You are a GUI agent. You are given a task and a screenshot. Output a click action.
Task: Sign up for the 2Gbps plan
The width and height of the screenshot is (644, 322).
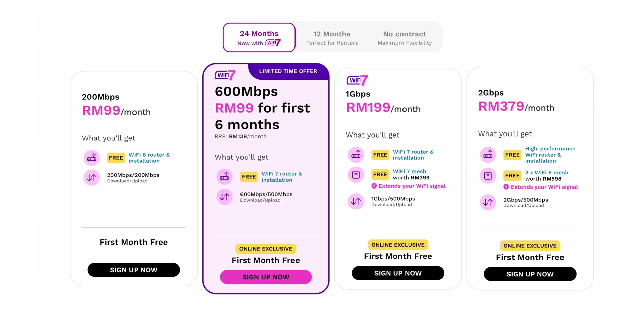pos(530,274)
